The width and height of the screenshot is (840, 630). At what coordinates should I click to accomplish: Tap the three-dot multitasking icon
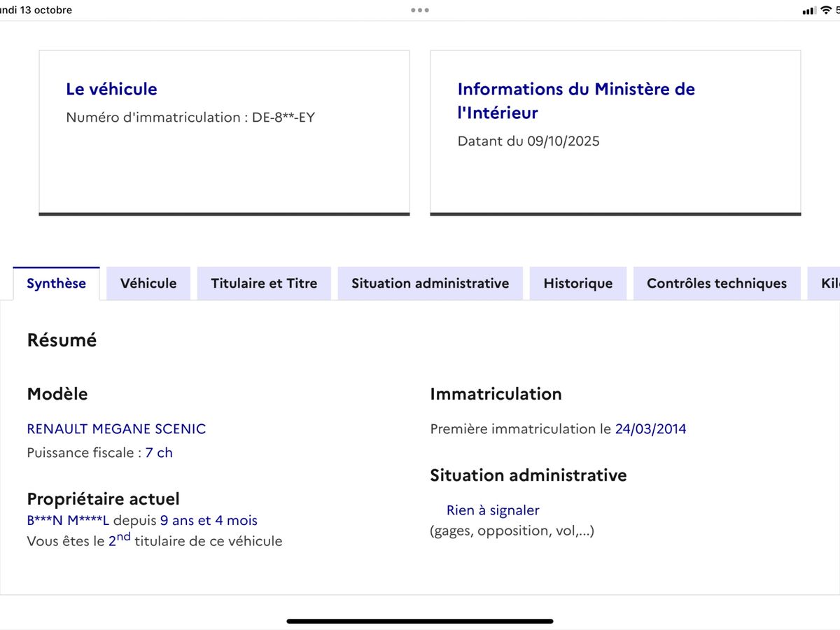point(420,10)
